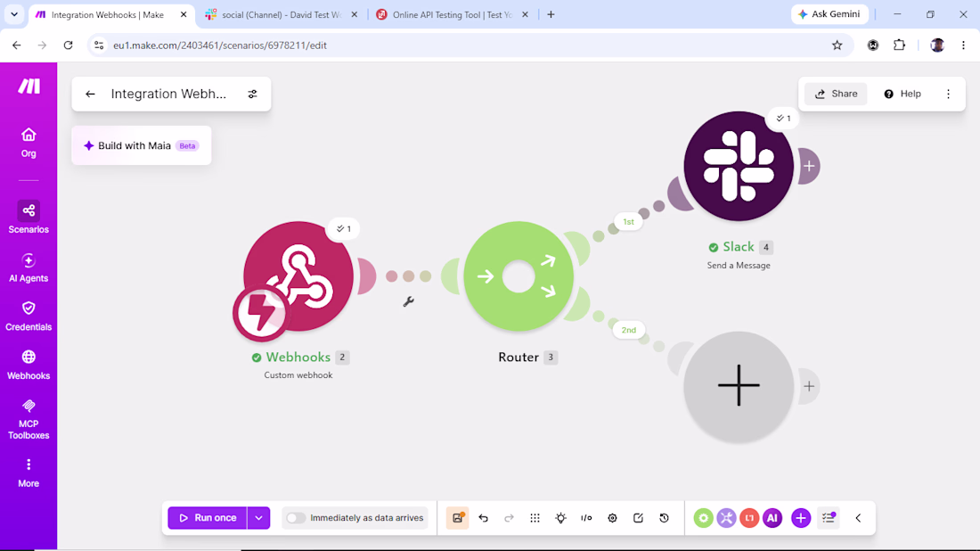Open the 1st route label
The width and height of the screenshot is (980, 551).
pyautogui.click(x=628, y=221)
